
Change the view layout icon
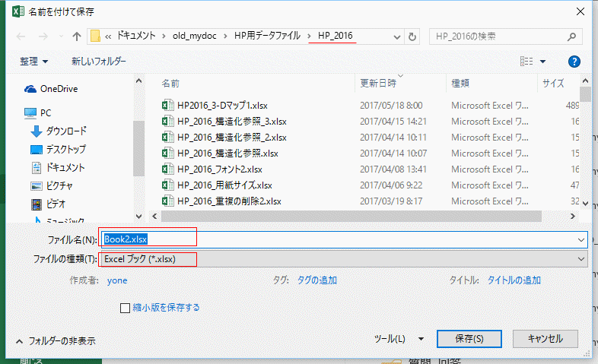pyautogui.click(x=526, y=62)
